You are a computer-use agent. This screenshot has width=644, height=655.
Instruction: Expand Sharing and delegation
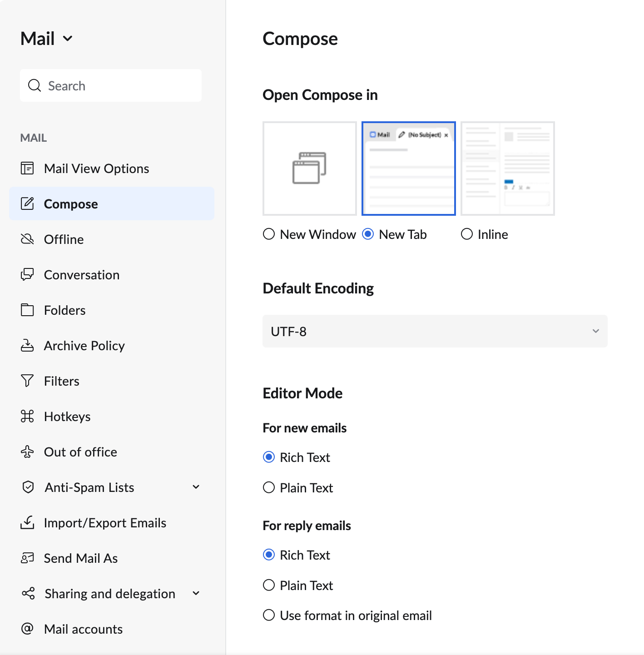(196, 593)
